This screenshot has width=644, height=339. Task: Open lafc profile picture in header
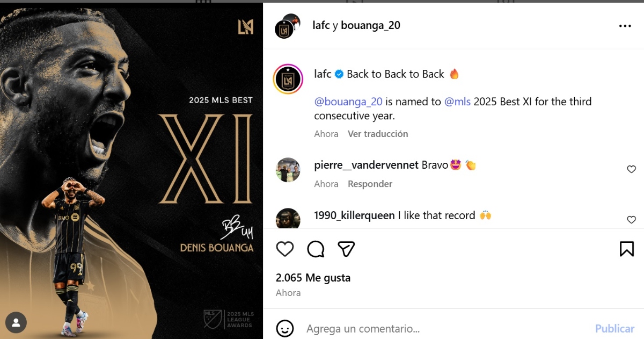pos(284,29)
